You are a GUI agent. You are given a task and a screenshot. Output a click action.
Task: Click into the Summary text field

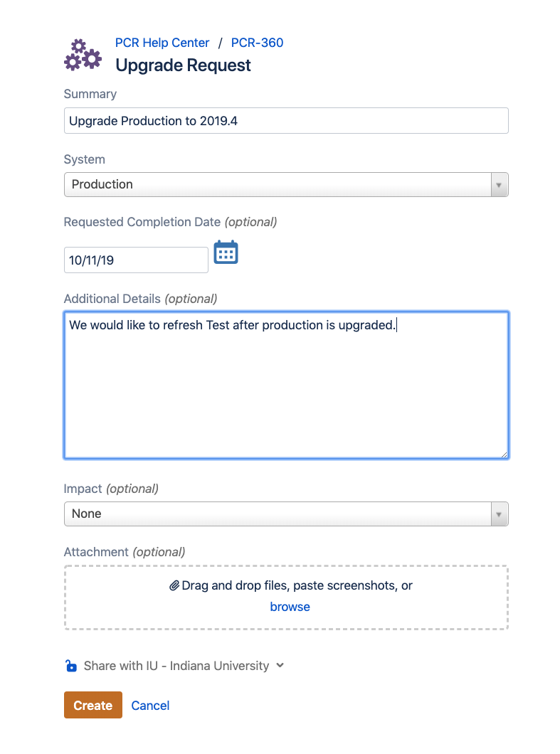(286, 121)
